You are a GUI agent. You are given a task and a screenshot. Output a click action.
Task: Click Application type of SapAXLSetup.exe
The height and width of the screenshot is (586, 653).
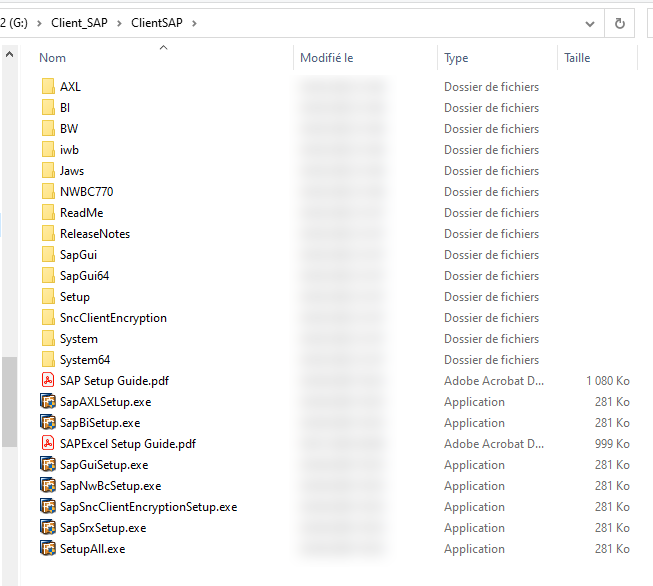(x=474, y=402)
